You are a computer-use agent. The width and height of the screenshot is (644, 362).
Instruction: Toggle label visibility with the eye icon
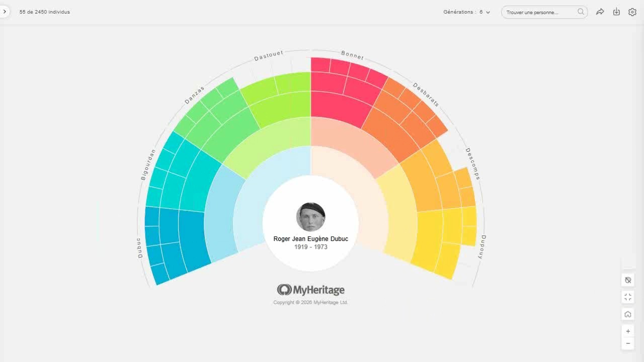pyautogui.click(x=627, y=280)
